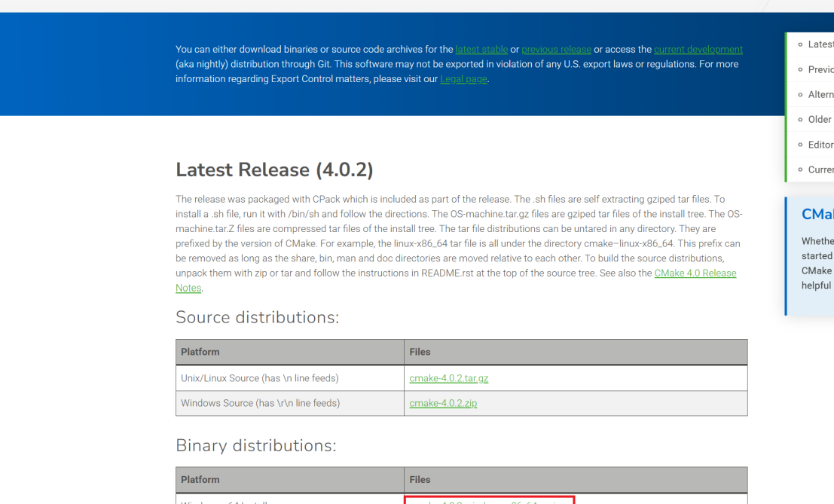Open the latest stable link

pos(481,50)
